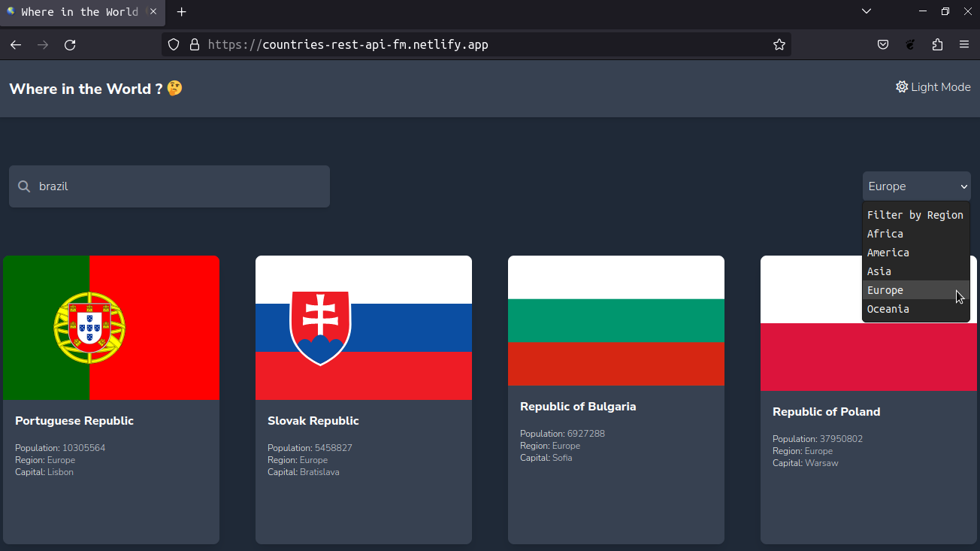Viewport: 980px width, 551px height.
Task: Reload the current page
Action: coord(70,44)
